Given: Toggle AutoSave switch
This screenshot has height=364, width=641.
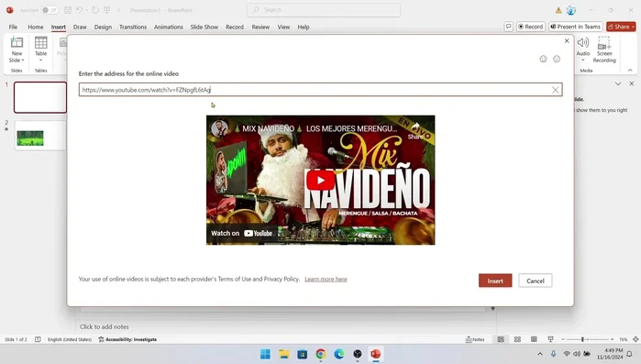Looking at the screenshot, I should coord(50,10).
